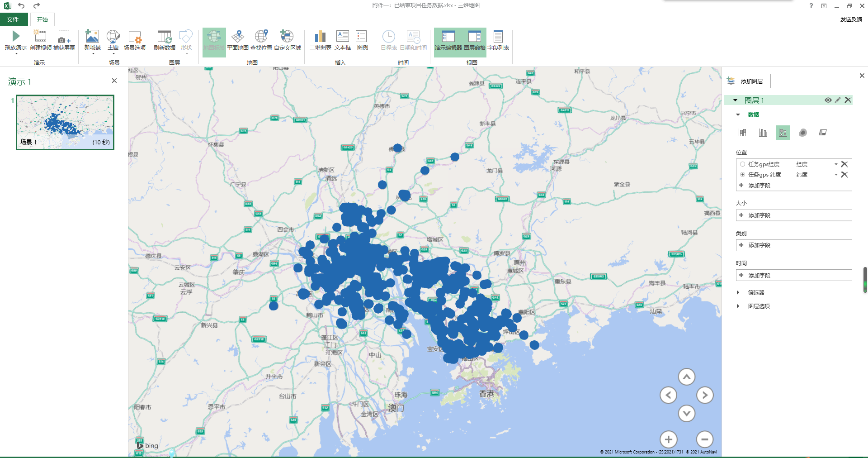Undo the last action
Image resolution: width=868 pixels, height=458 pixels.
click(x=21, y=5)
